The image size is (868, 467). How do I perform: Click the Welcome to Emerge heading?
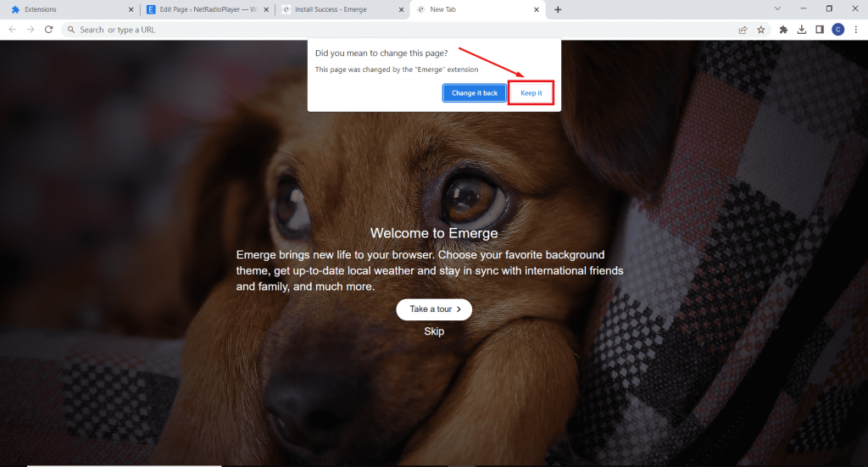[x=434, y=233]
